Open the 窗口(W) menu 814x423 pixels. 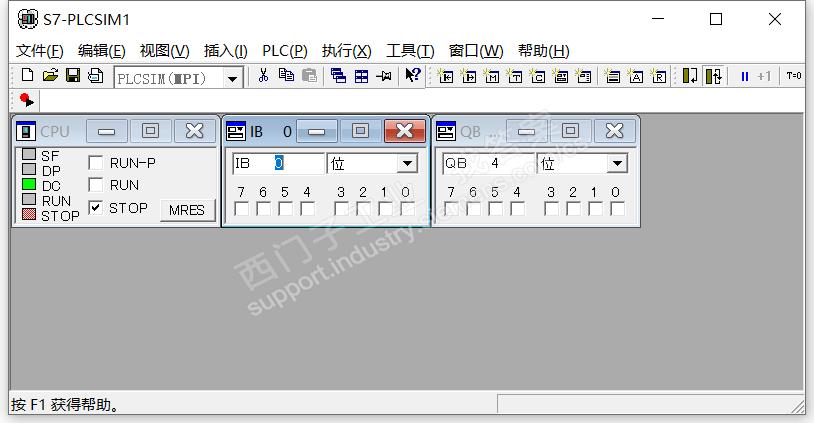point(476,51)
